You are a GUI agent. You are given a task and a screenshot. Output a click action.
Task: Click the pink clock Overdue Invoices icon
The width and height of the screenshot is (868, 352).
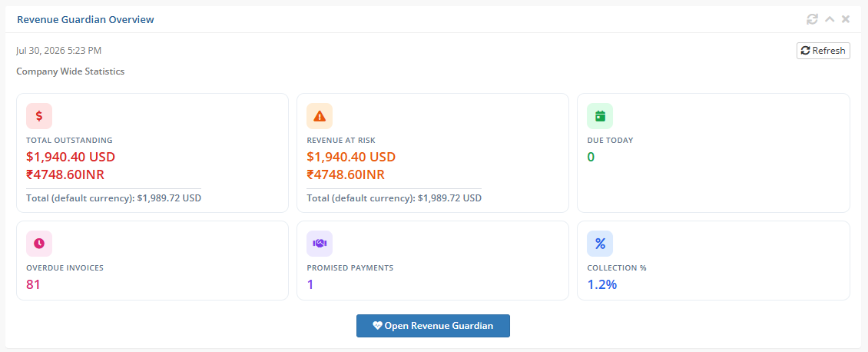coord(39,244)
